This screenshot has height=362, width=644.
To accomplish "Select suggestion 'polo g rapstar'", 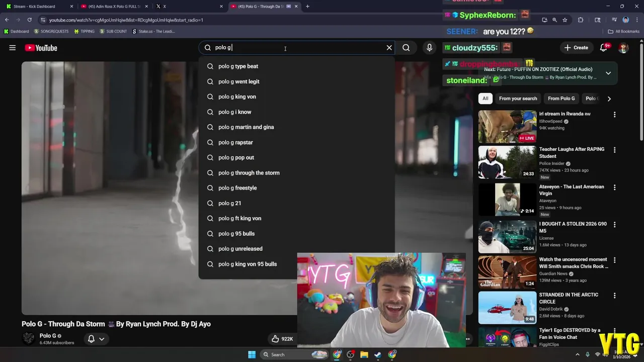I will pos(297,142).
